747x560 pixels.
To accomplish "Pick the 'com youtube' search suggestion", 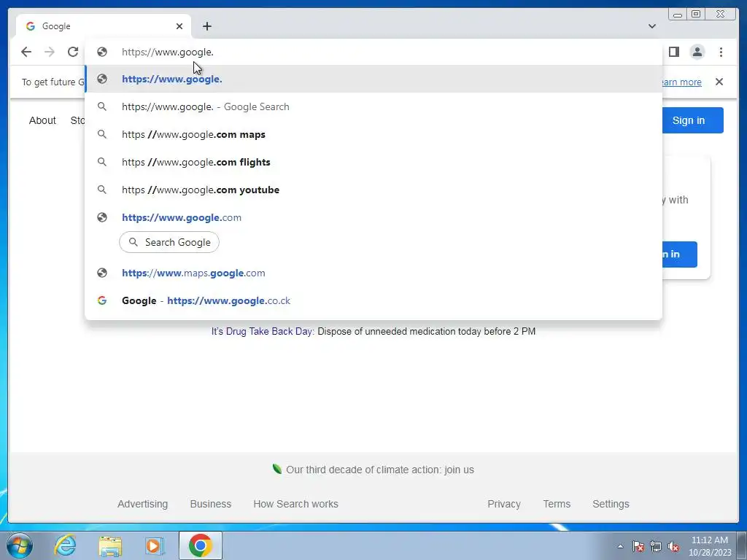I will click(x=373, y=190).
